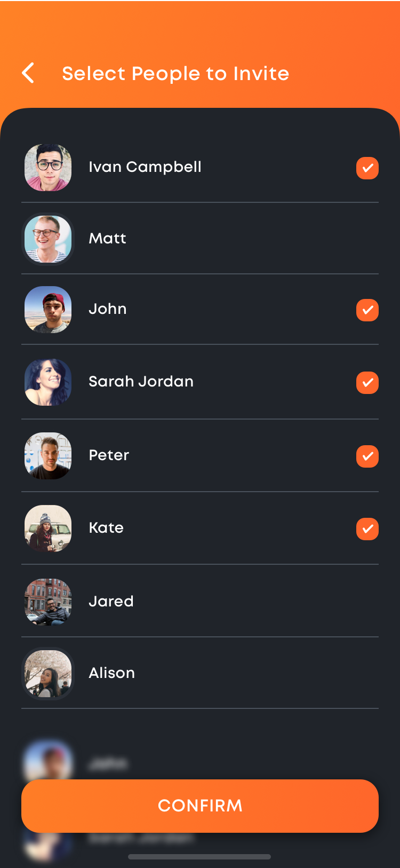400x868 pixels.
Task: Uncheck Ivan Campbell's invite checkbox
Action: (x=367, y=168)
